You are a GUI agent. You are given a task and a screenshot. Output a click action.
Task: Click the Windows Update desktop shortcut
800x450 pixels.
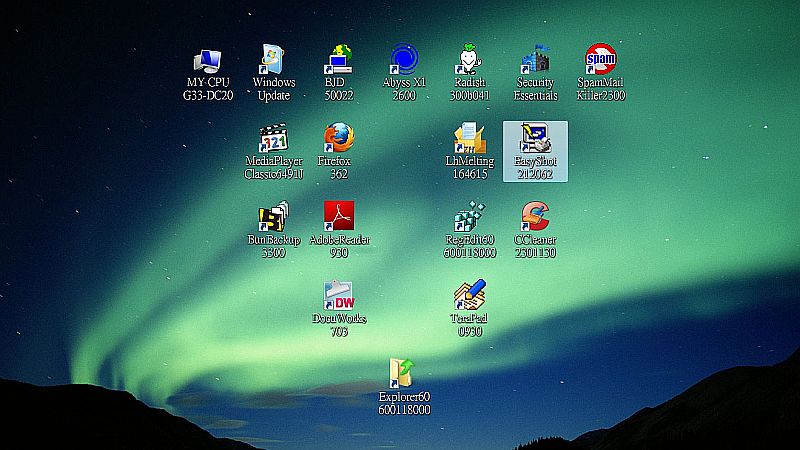pyautogui.click(x=273, y=61)
